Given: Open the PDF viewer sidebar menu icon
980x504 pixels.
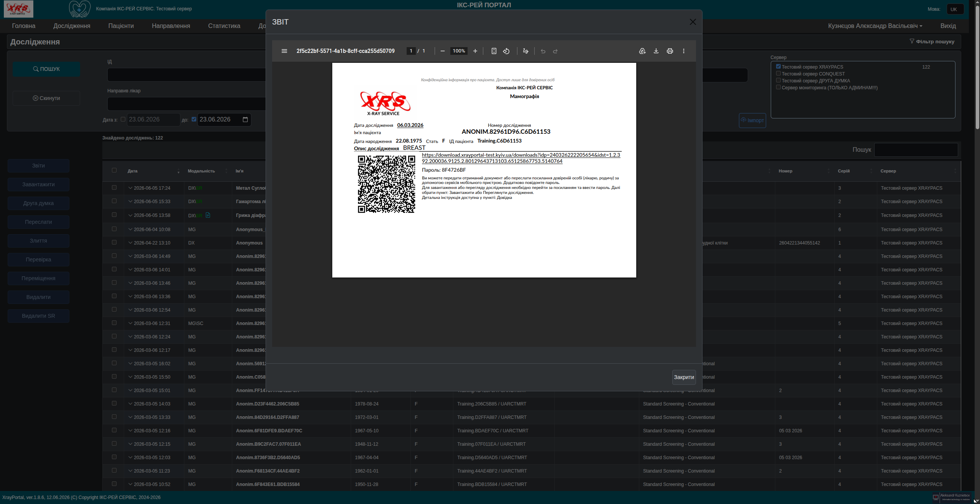Looking at the screenshot, I should (284, 51).
